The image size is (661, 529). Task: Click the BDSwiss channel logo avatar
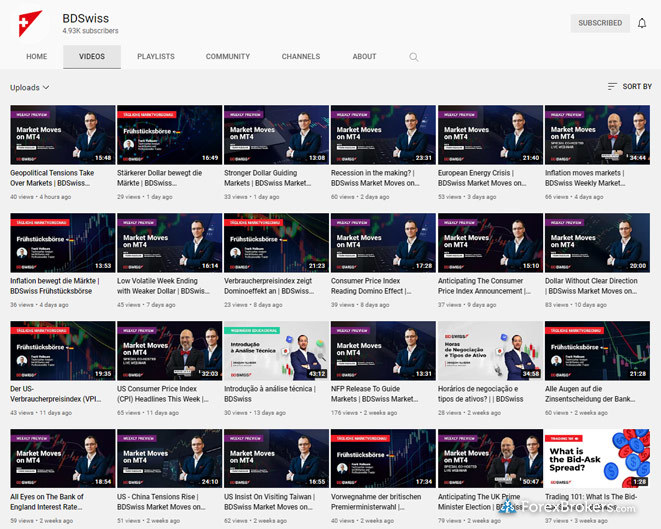pyautogui.click(x=30, y=24)
